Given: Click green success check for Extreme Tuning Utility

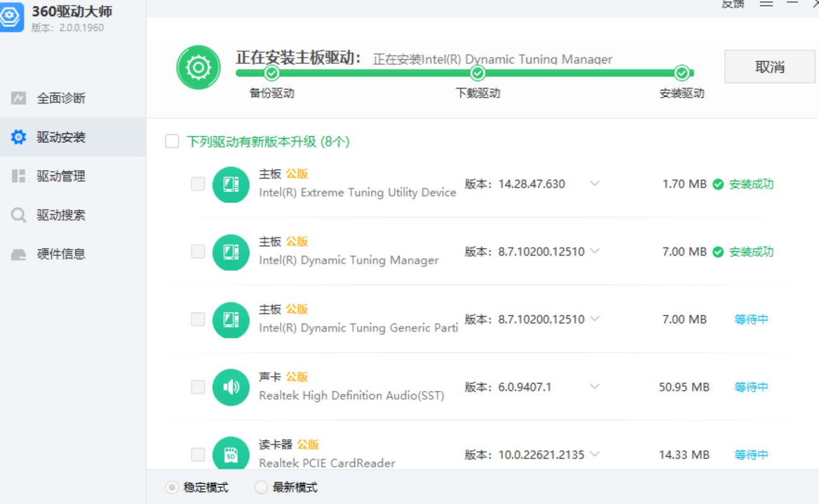Looking at the screenshot, I should coord(718,184).
